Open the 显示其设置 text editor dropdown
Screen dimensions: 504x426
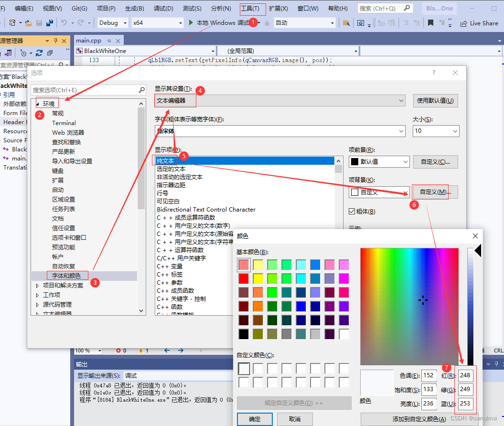401,101
